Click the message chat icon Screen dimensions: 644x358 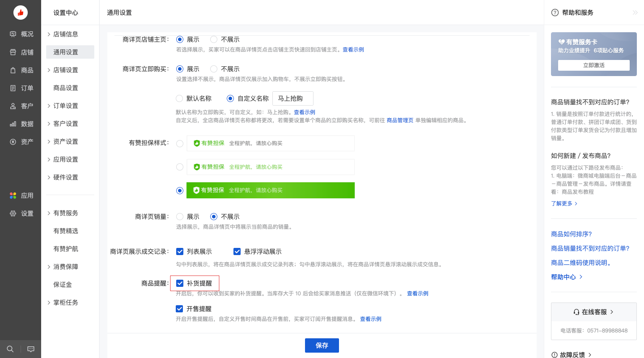tap(31, 349)
